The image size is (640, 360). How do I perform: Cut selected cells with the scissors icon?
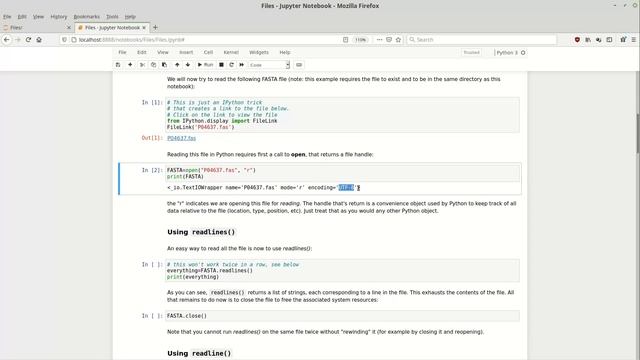coord(142,65)
